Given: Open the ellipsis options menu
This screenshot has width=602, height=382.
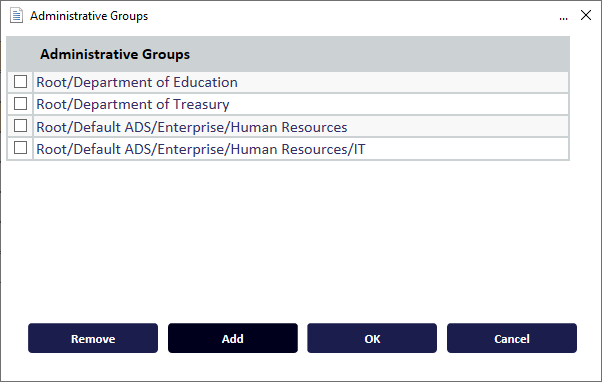Looking at the screenshot, I should pos(563,17).
